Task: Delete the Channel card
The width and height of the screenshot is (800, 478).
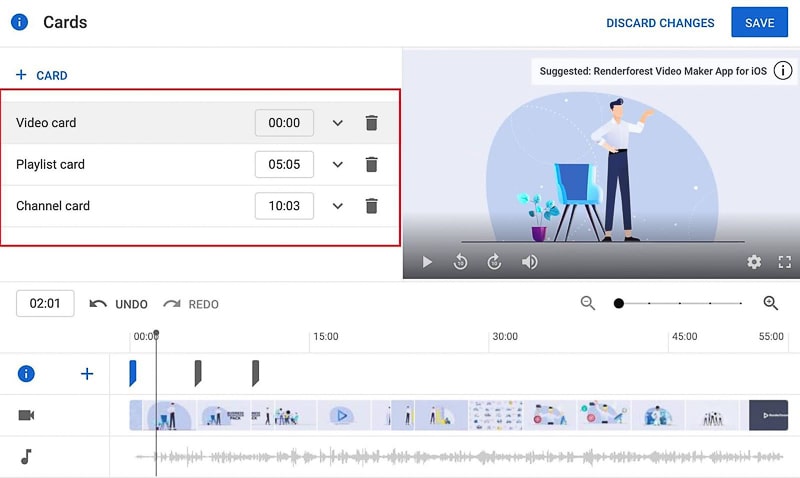Action: (371, 206)
